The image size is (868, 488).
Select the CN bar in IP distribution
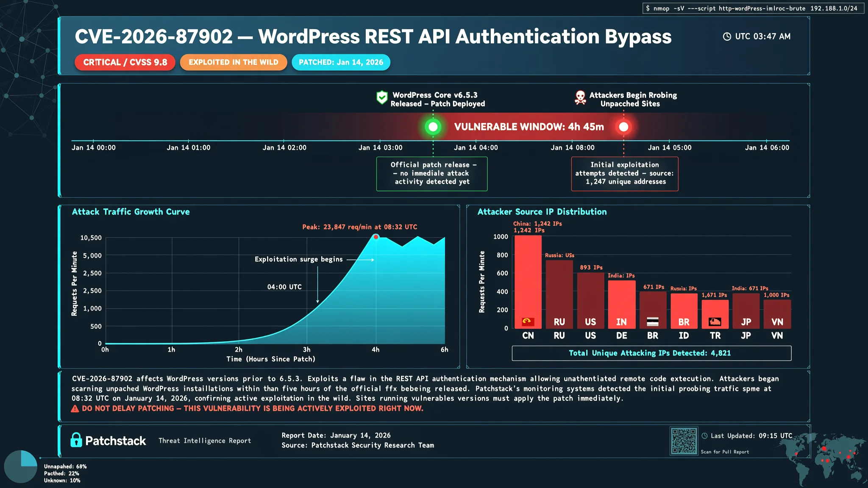[528, 282]
